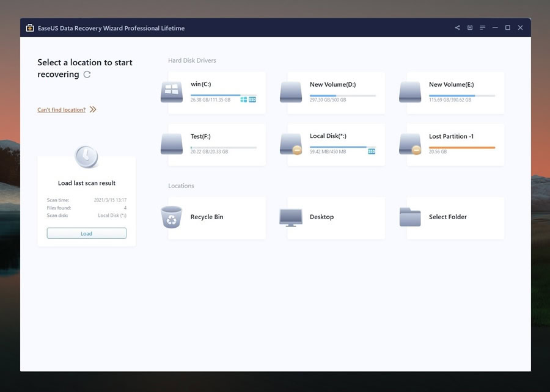Expand the double chevron next to Can't find location
This screenshot has height=392, width=550.
point(93,110)
